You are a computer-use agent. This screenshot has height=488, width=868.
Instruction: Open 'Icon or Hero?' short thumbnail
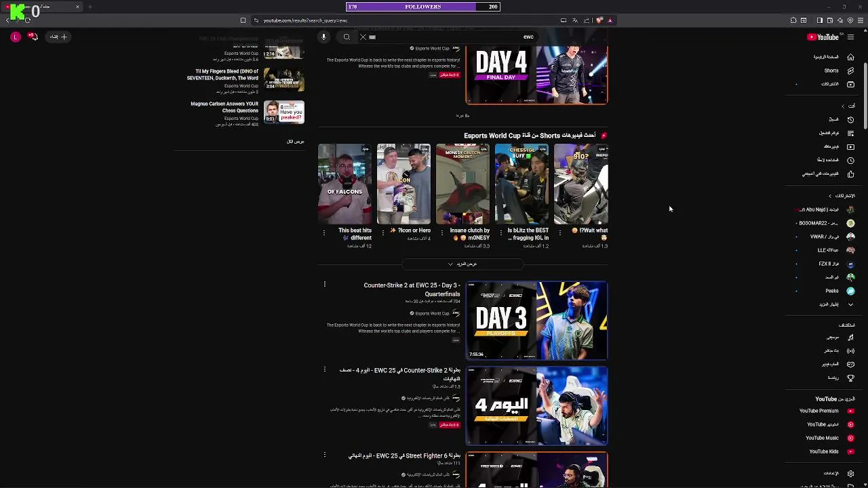403,184
